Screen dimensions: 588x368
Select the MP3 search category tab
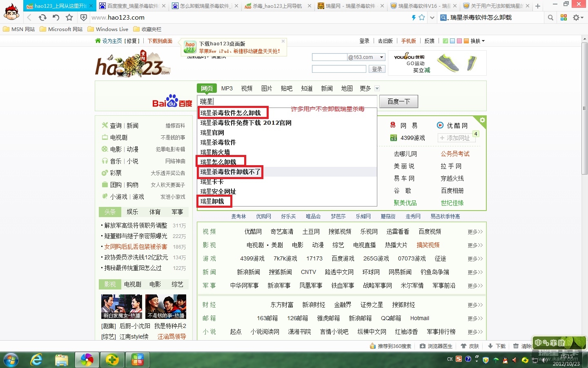(x=227, y=88)
